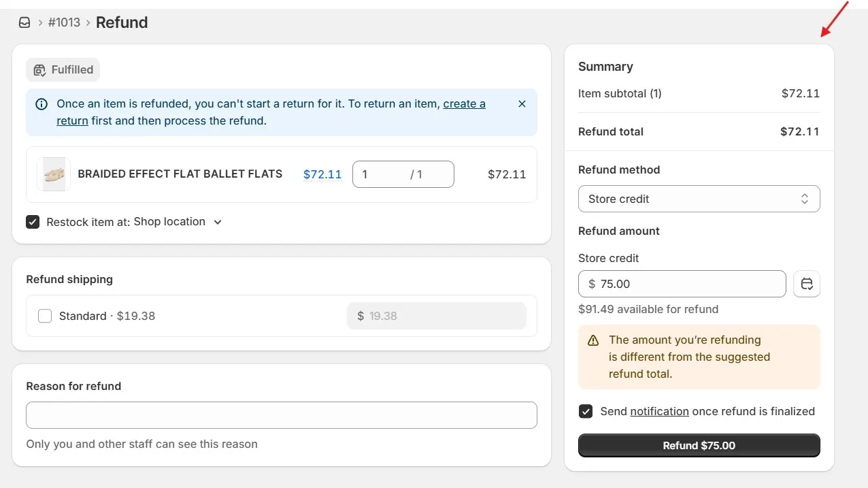Viewport: 868px width, 488px height.
Task: Open the Refund method Store credit dropdown
Action: click(x=699, y=199)
